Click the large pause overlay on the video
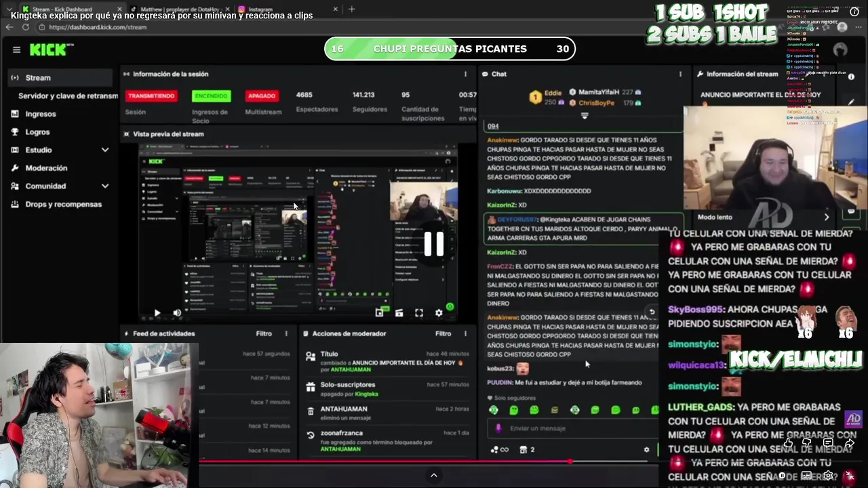This screenshot has width=868, height=488. pos(434,244)
